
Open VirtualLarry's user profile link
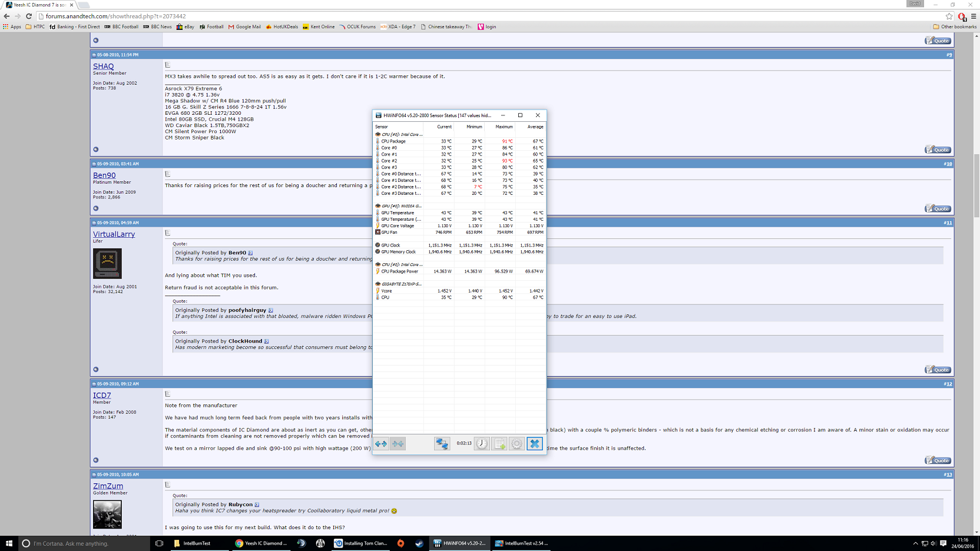pos(114,234)
